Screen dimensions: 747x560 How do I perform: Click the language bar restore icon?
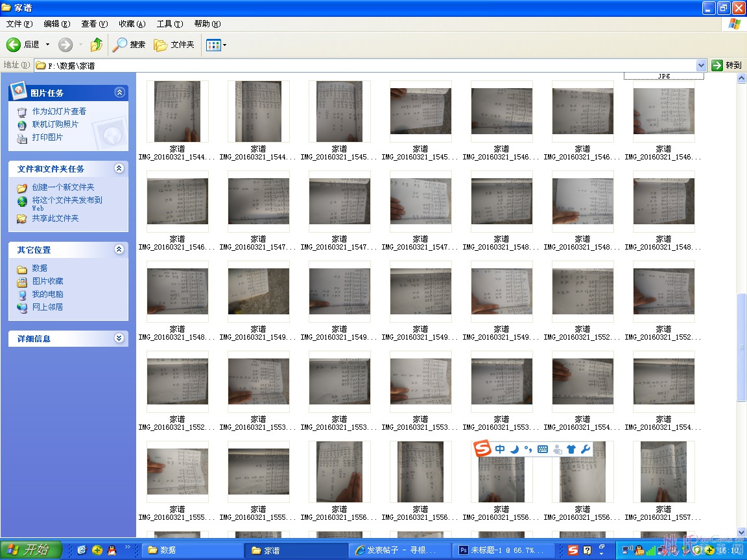[x=602, y=546]
